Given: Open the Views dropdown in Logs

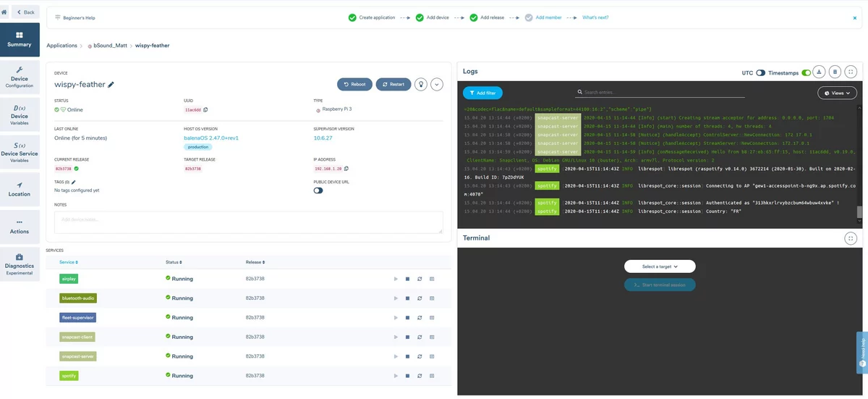Looking at the screenshot, I should pos(838,93).
